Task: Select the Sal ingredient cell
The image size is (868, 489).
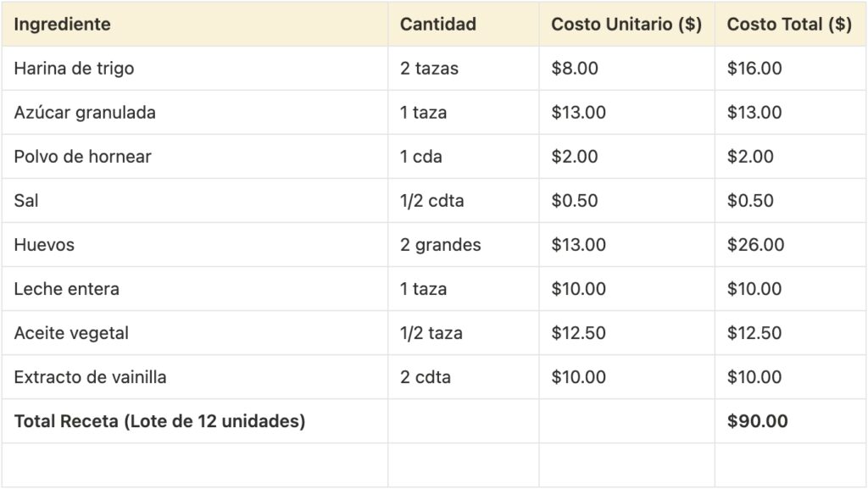Action: [x=26, y=201]
